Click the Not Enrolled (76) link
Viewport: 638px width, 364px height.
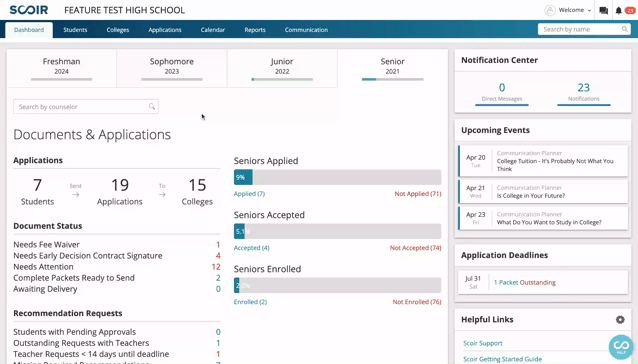(417, 302)
